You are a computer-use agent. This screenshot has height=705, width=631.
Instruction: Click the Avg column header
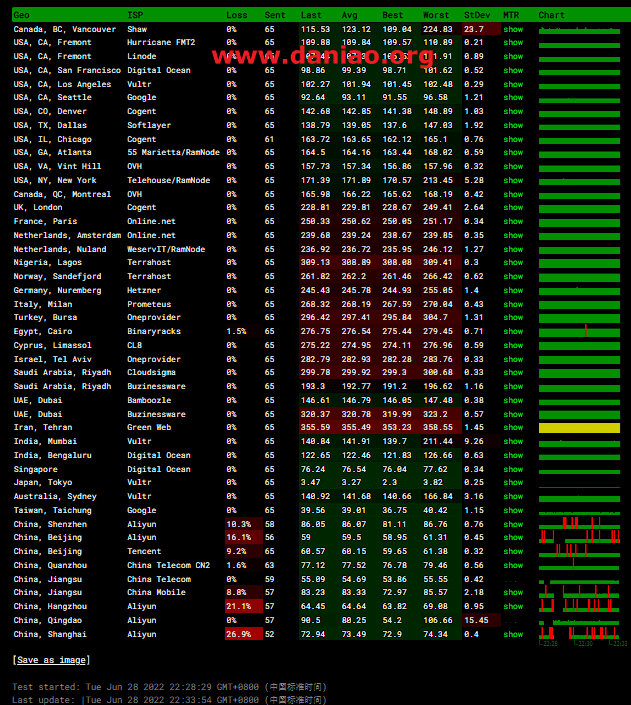(x=349, y=15)
